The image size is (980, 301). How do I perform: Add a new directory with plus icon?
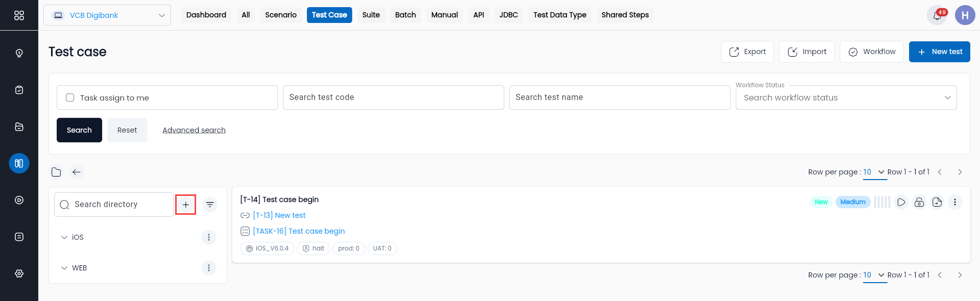(x=185, y=205)
